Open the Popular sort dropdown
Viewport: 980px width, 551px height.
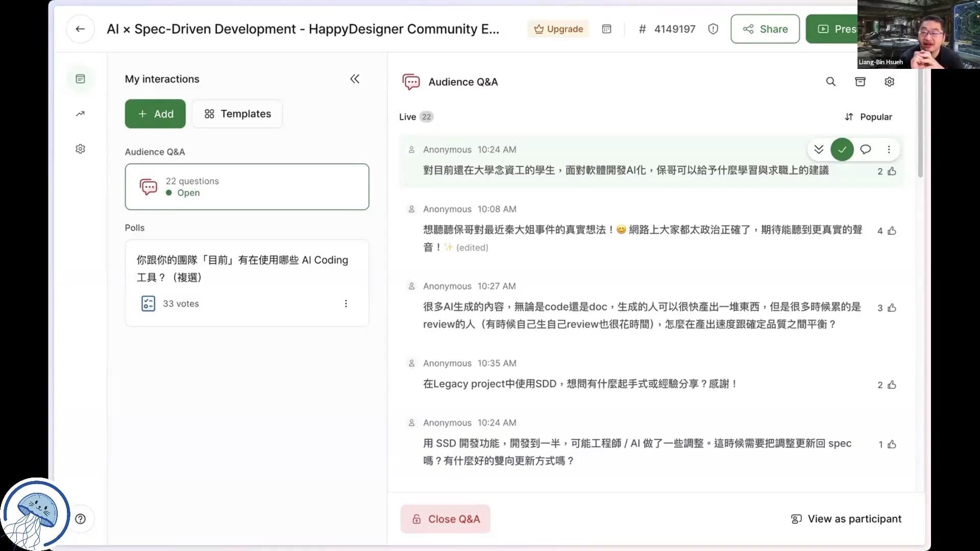tap(868, 117)
